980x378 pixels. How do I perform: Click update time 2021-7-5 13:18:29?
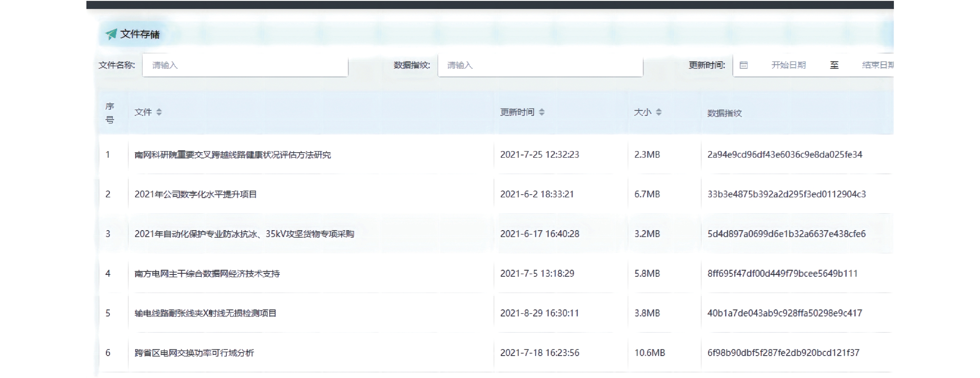coord(537,273)
